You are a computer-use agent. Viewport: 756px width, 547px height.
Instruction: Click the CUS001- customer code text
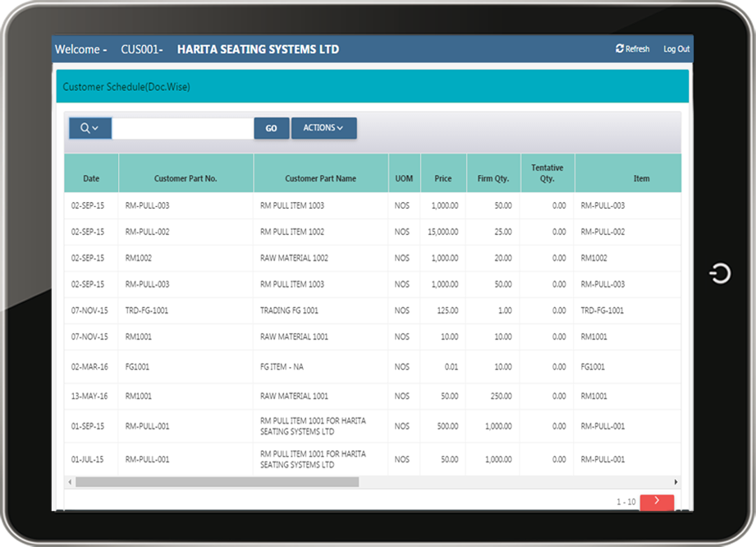142,49
